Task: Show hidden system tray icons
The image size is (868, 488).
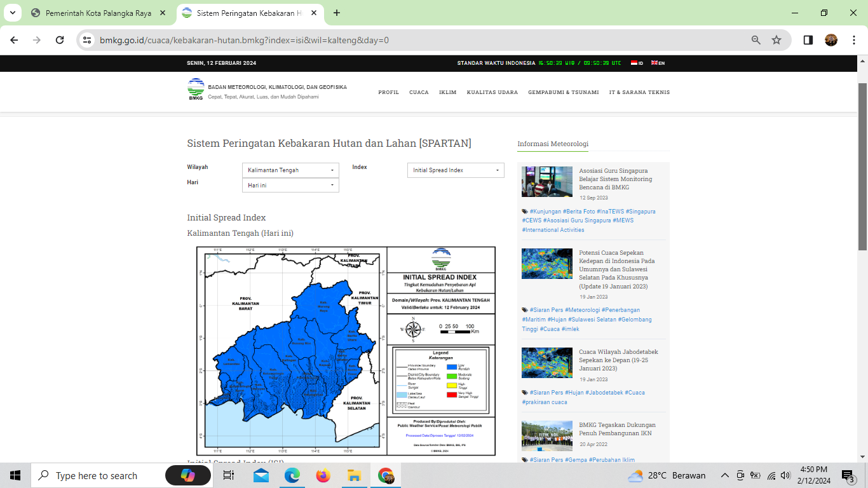Action: [x=725, y=475]
